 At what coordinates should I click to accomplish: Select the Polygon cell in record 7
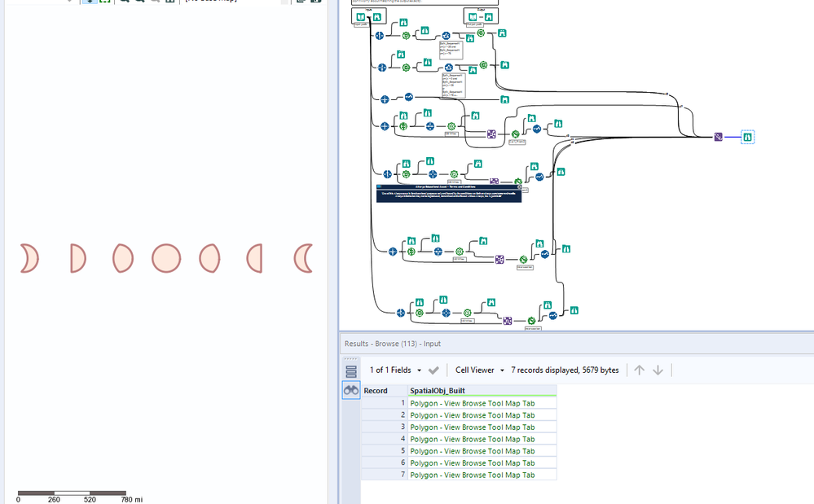(x=482, y=475)
